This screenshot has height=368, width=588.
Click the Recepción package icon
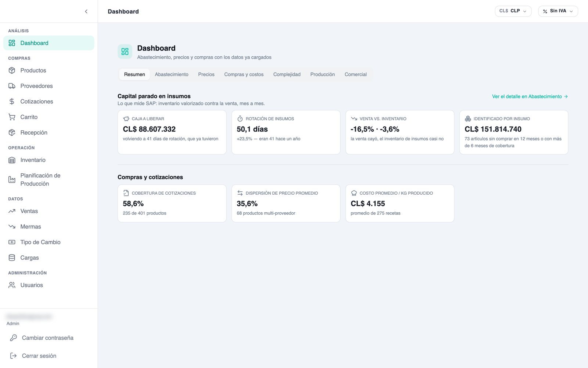[x=12, y=132]
